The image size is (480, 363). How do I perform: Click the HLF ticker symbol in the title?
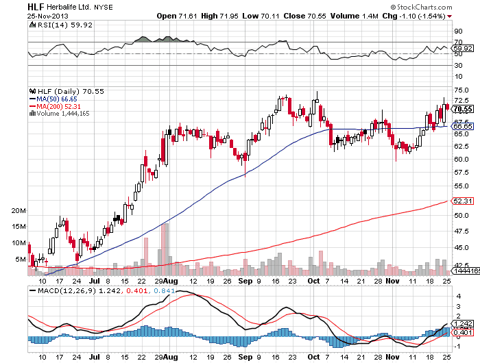[36, 6]
